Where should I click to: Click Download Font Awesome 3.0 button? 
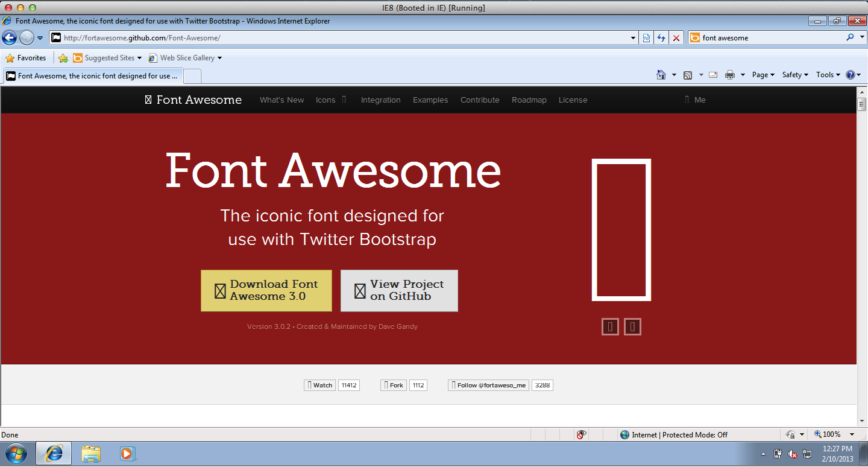(x=266, y=291)
